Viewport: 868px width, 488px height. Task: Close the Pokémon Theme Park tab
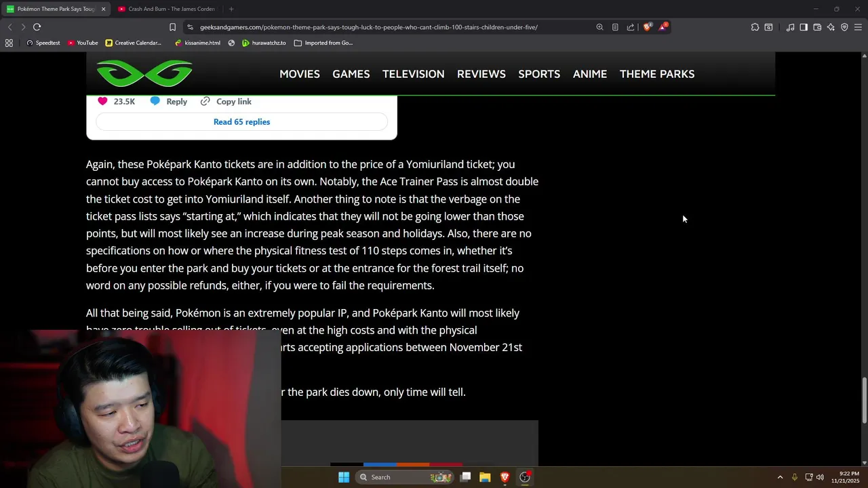(x=104, y=9)
